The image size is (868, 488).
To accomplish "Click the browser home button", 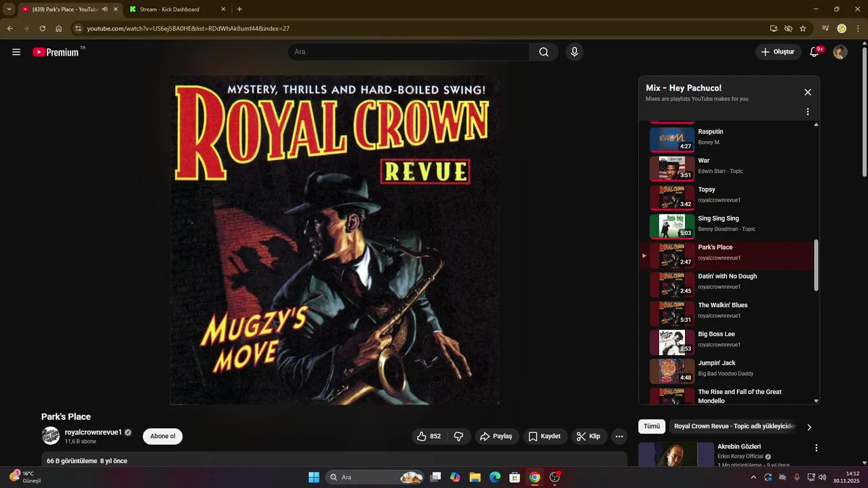I will (x=59, y=28).
